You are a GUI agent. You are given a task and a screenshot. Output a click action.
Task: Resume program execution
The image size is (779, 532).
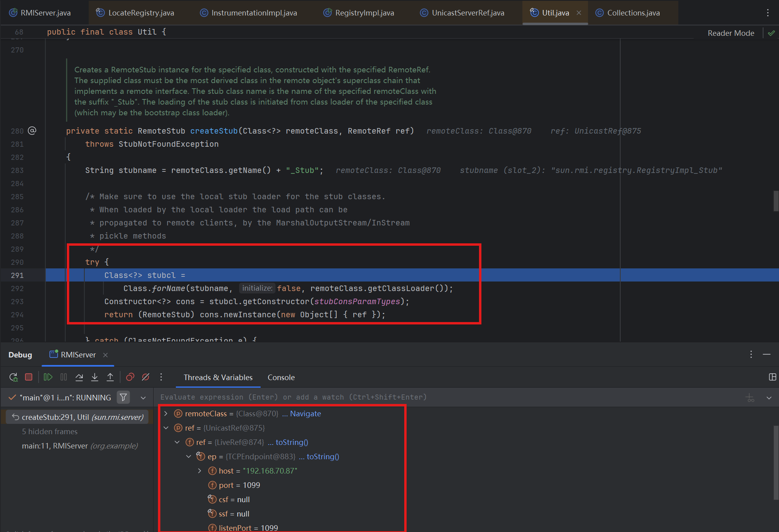(48, 377)
